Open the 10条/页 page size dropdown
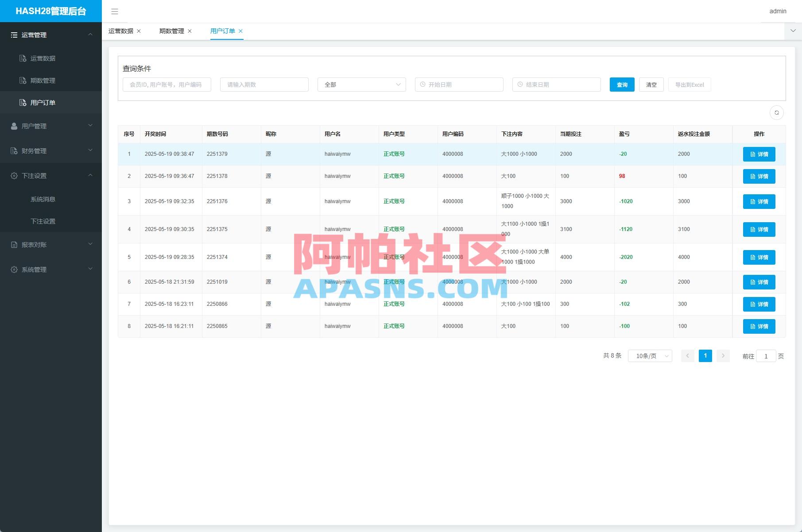 click(x=649, y=355)
